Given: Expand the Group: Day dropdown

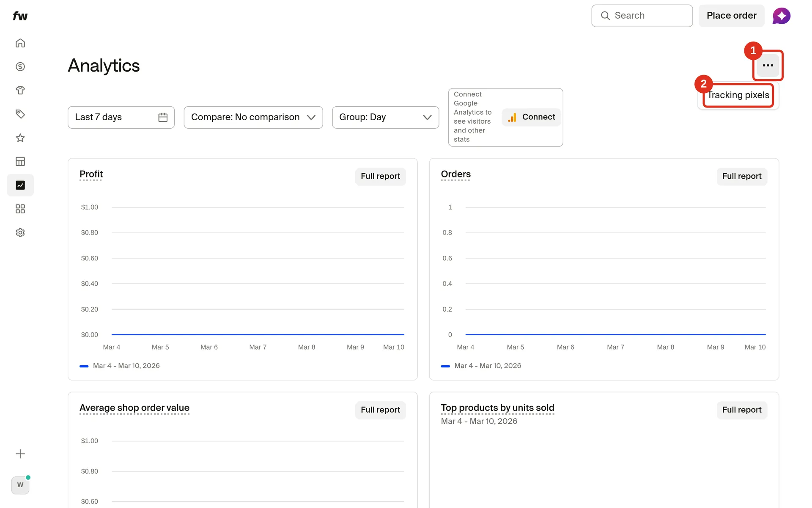Looking at the screenshot, I should point(385,117).
